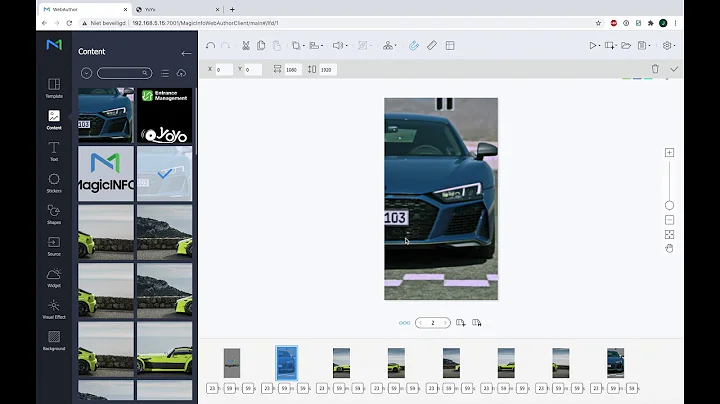Image resolution: width=720 pixels, height=404 pixels.
Task: Click the MagicInfo logo in sidebar
Action: pyautogui.click(x=54, y=45)
